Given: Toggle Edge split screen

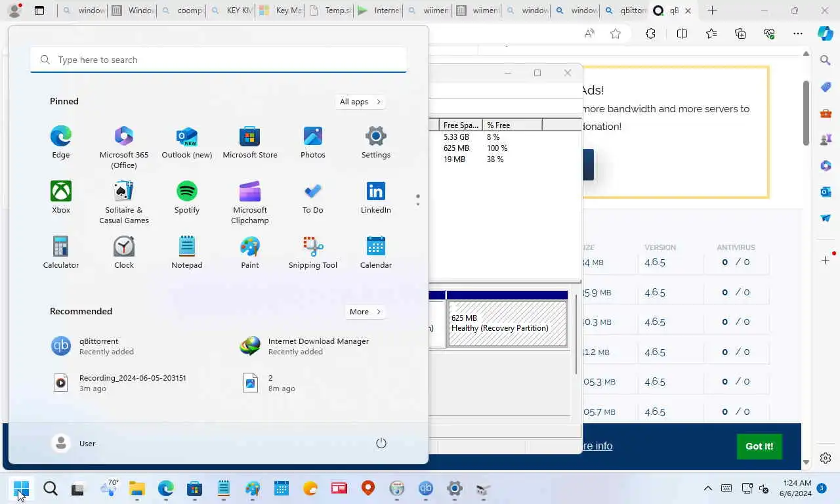Looking at the screenshot, I should pos(682,33).
